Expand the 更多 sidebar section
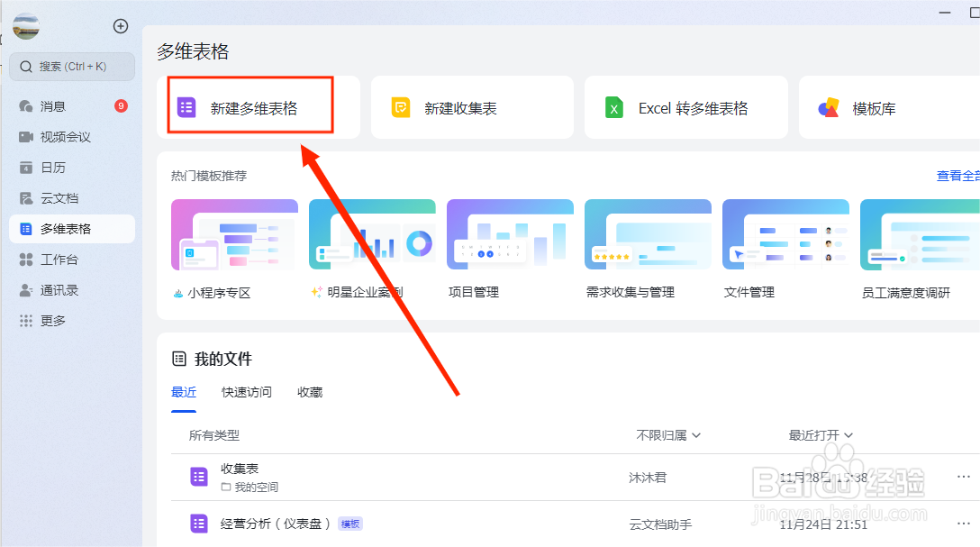The width and height of the screenshot is (980, 547). click(48, 320)
